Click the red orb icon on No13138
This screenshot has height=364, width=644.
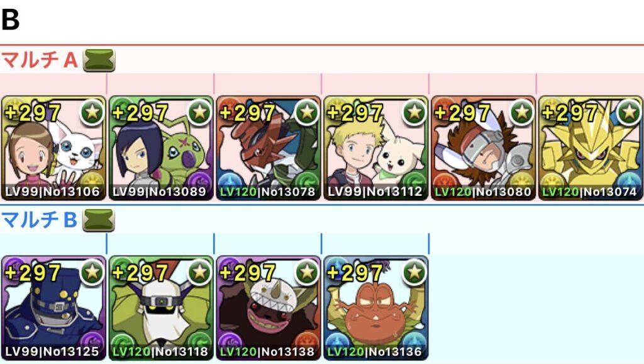pyautogui.click(x=307, y=340)
